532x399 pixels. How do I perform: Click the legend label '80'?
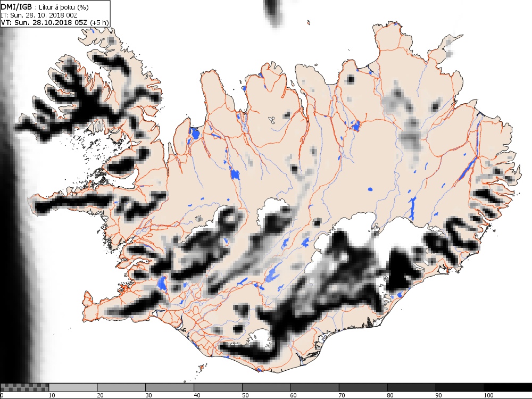pos(390,395)
